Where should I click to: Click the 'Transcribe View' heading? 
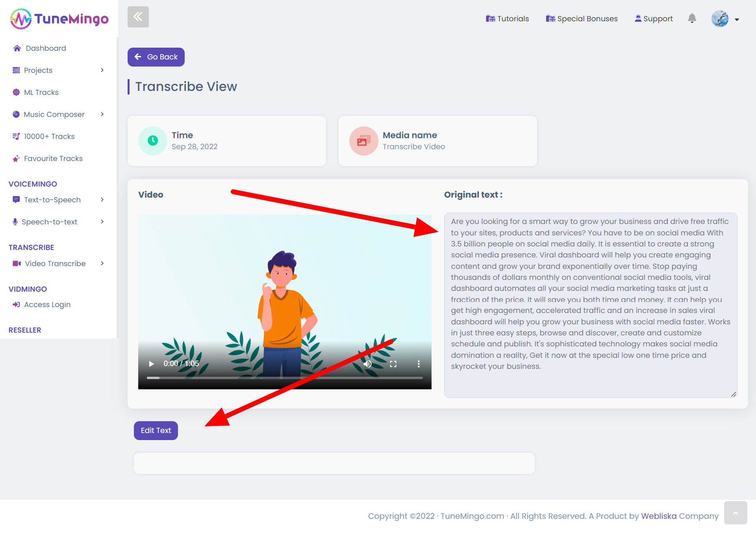(x=186, y=87)
